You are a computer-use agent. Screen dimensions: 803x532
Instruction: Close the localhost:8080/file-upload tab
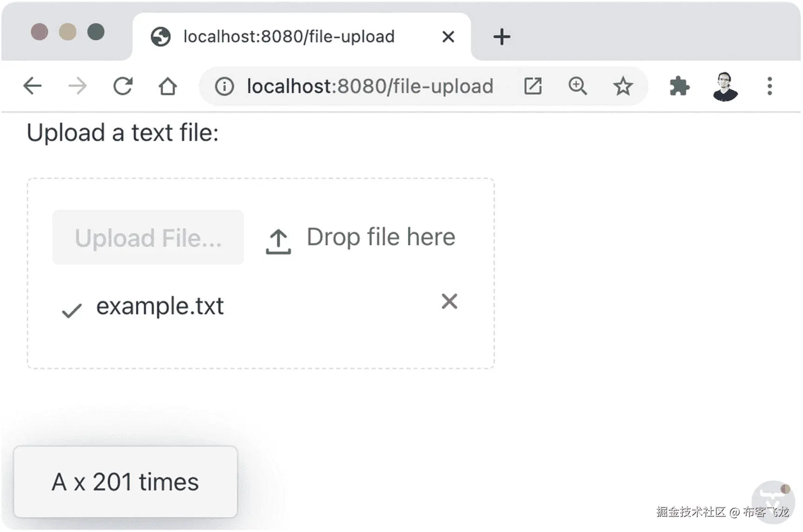click(448, 37)
